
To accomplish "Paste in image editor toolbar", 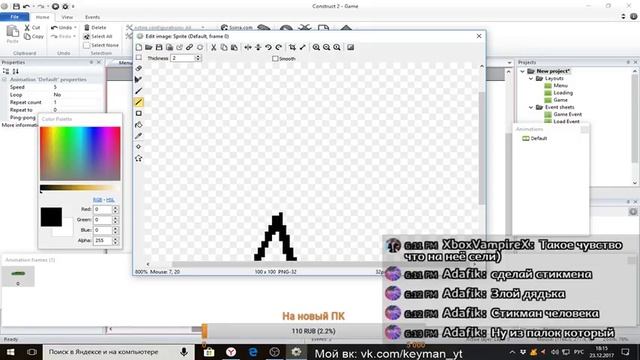I will [234, 47].
